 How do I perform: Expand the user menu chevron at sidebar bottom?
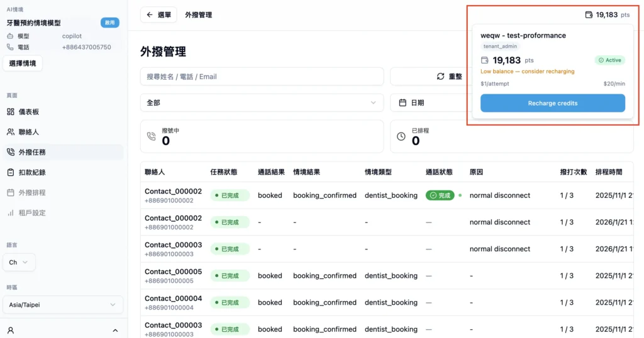pos(116,330)
